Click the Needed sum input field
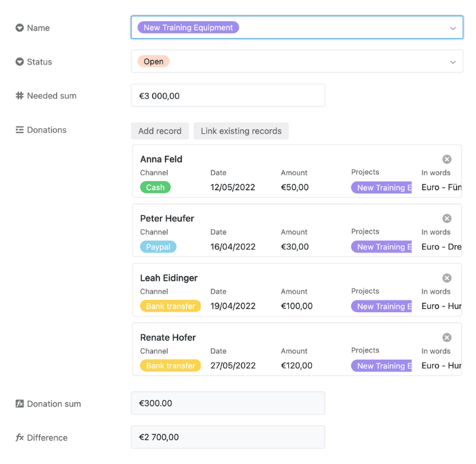Viewport: 476px width, 464px height. pyautogui.click(x=228, y=95)
